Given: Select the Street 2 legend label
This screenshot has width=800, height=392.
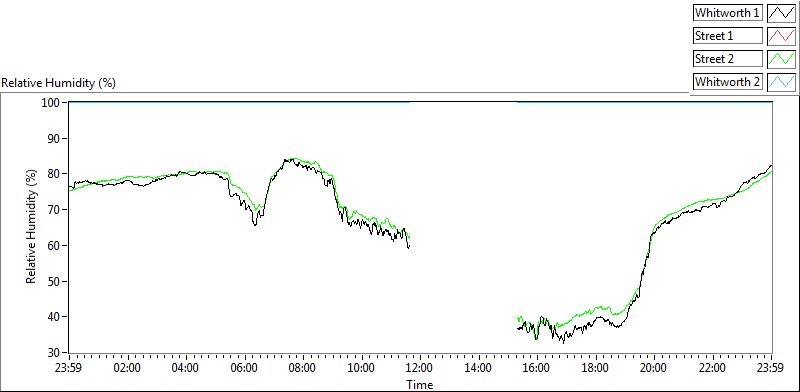Looking at the screenshot, I should pyautogui.click(x=728, y=59).
